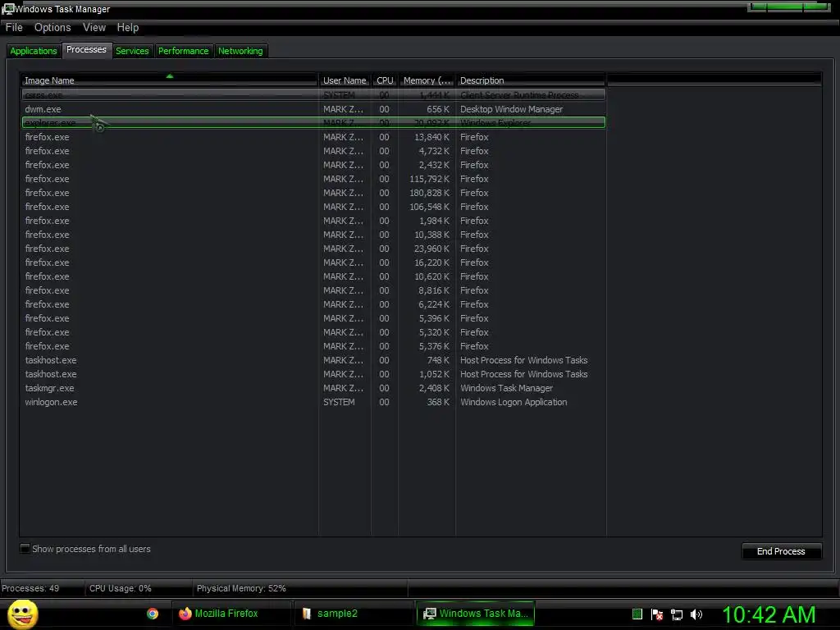Open the Help menu

[127, 27]
